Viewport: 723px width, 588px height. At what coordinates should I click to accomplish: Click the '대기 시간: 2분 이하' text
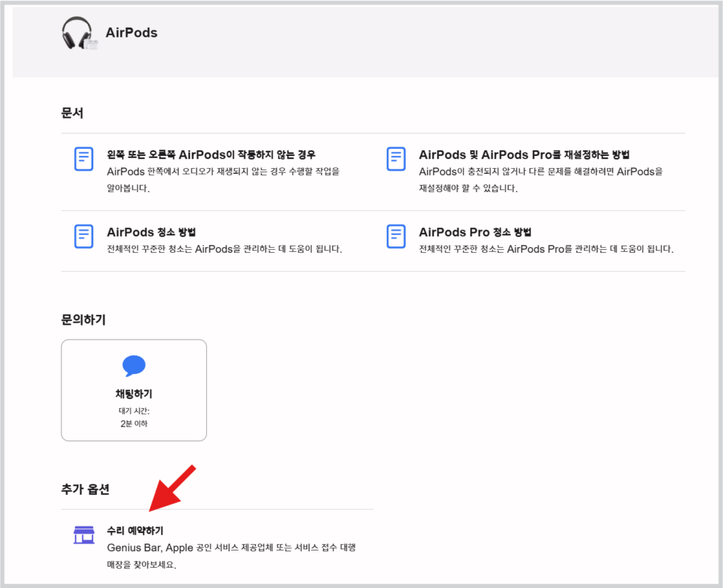(133, 417)
